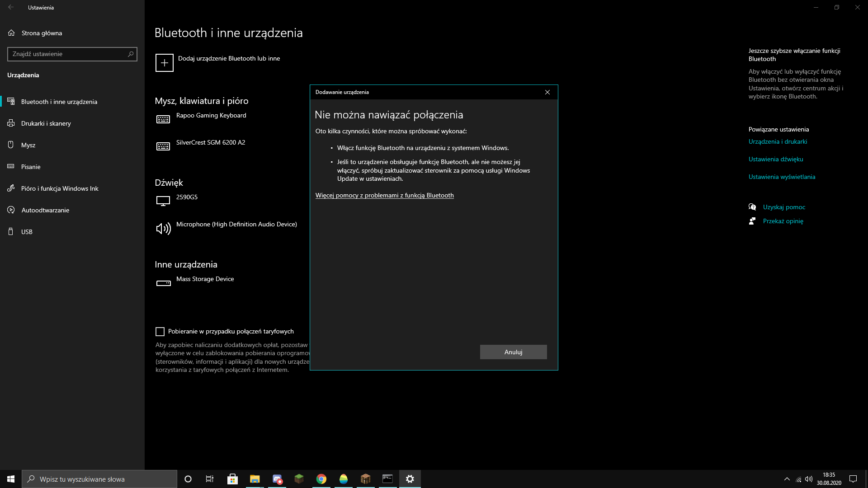Open Autoodtwarzanie settings section

45,210
